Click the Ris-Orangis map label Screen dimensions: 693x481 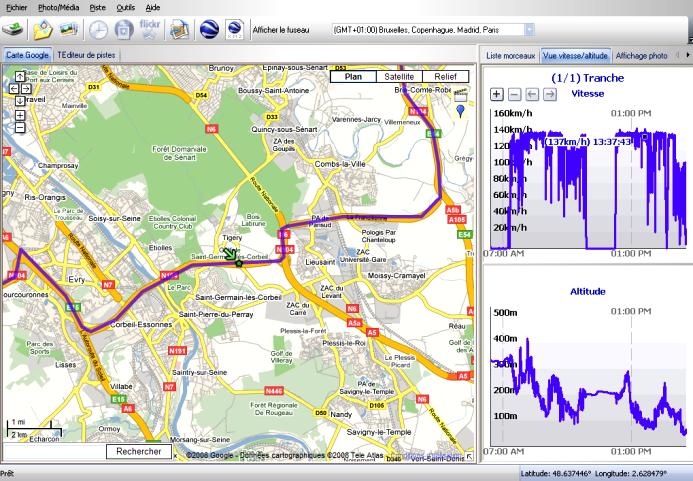(x=45, y=197)
